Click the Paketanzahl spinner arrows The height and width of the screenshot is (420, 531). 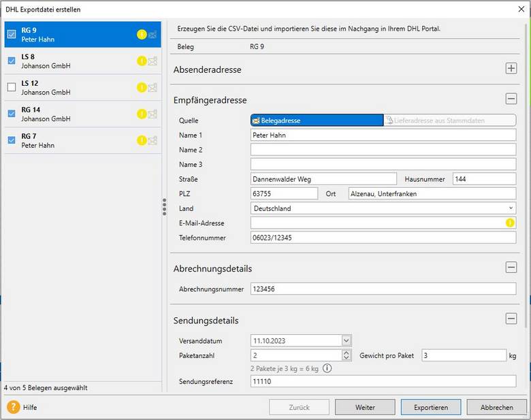click(x=346, y=355)
